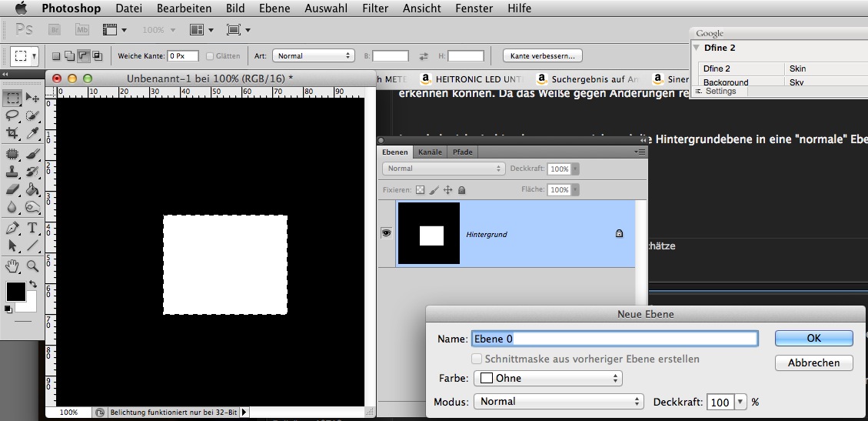
Task: Select the Pen tool
Action: (x=12, y=229)
